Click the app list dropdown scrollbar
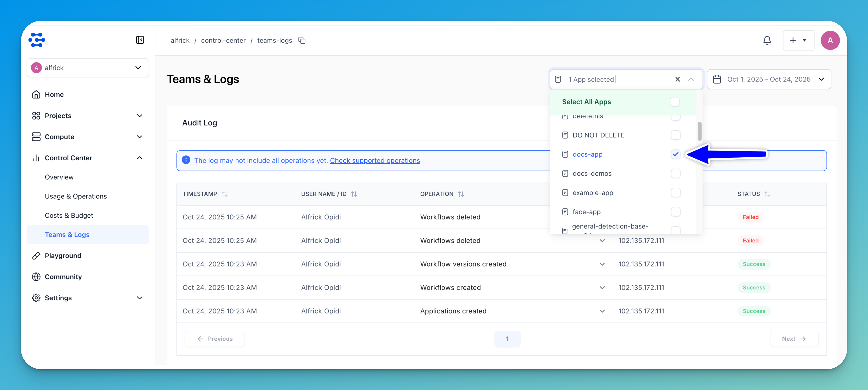This screenshot has height=390, width=868. click(x=700, y=131)
